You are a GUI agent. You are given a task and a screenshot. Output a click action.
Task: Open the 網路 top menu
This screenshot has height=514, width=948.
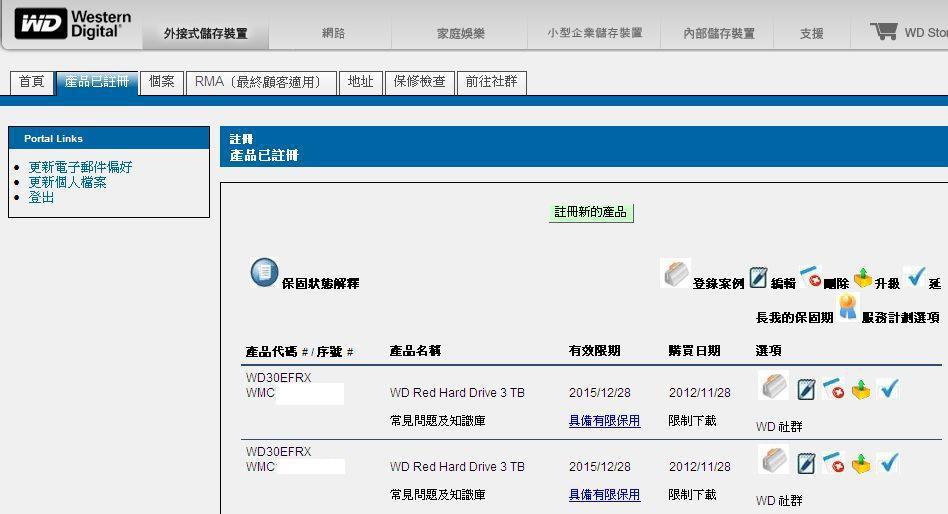click(x=333, y=33)
